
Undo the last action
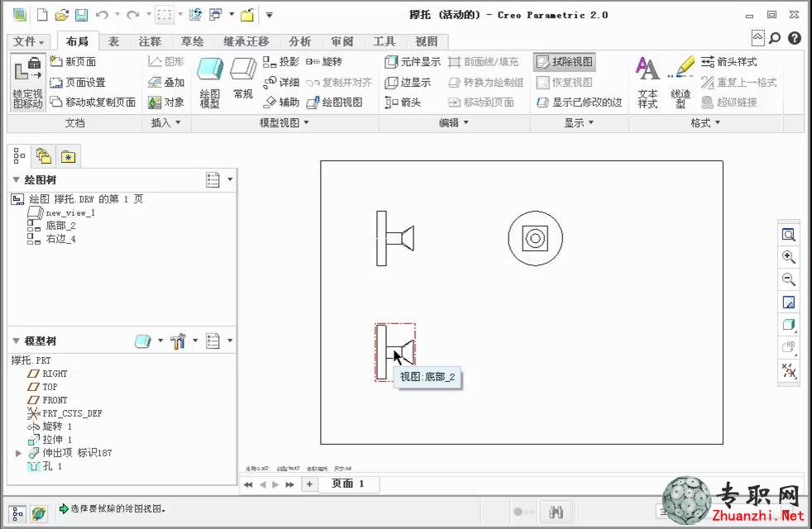click(x=102, y=15)
